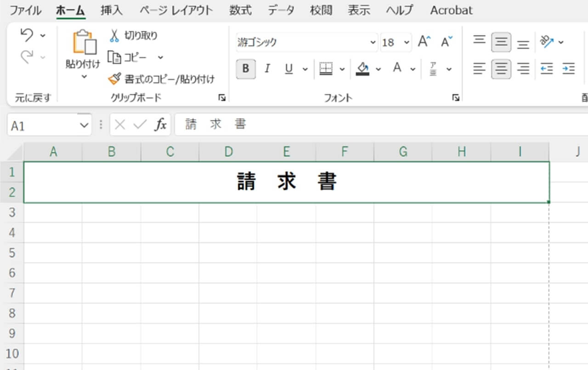Screen dimensions: 588x370
Task: Click the formula bar resize dots handle
Action: click(101, 125)
